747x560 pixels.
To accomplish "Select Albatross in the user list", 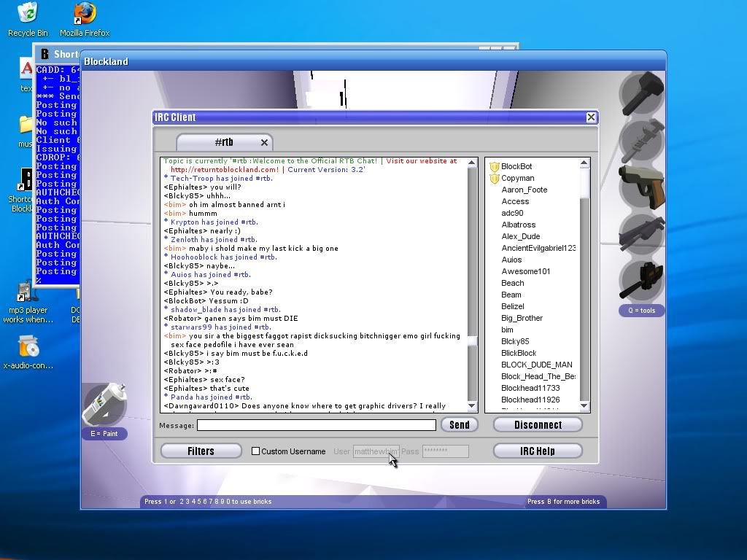I will tap(519, 225).
